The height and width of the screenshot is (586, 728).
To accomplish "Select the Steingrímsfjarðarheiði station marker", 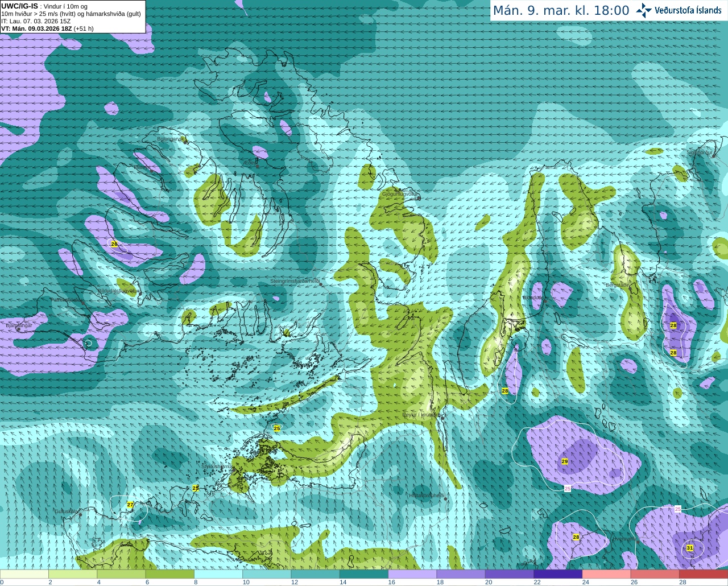I will coord(320,284).
